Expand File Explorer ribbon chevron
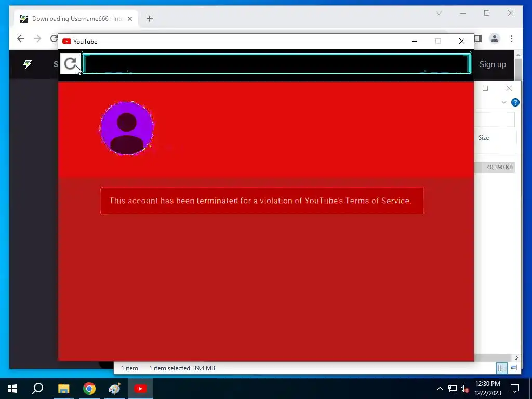This screenshot has width=532, height=399. 504,102
